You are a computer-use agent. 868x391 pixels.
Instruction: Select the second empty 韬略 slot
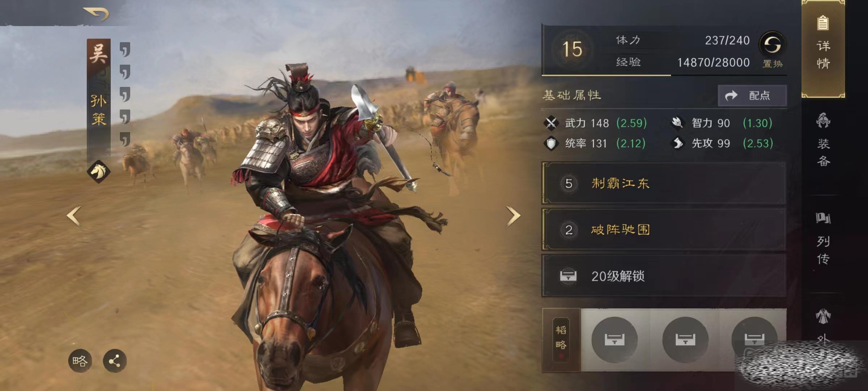coord(685,340)
